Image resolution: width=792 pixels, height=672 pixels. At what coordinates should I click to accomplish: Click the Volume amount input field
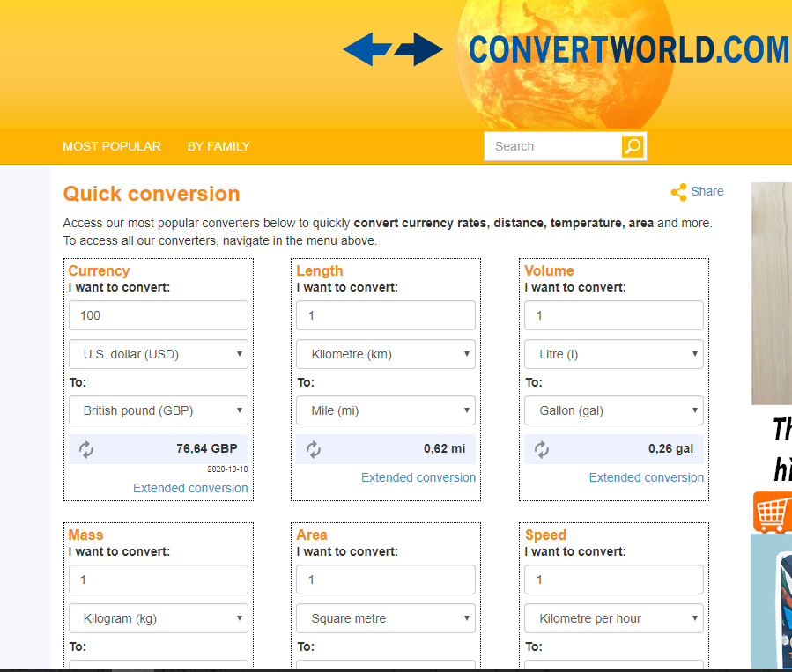coord(614,315)
